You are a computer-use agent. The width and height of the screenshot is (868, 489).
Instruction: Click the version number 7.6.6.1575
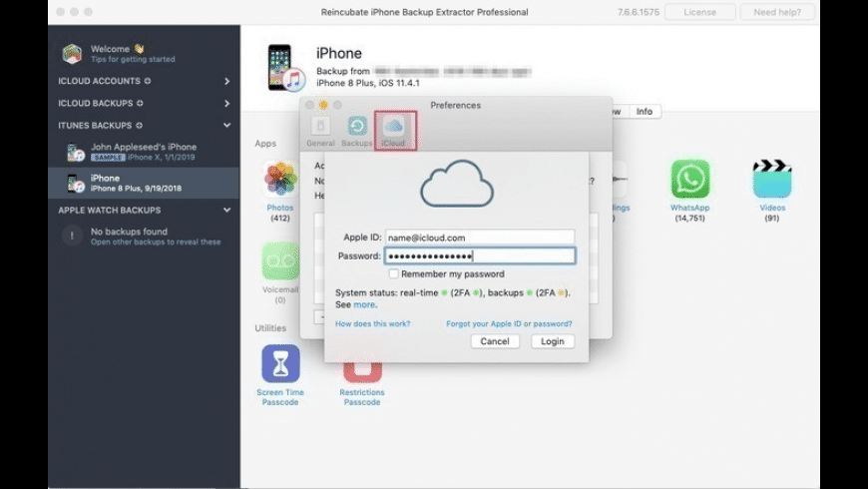[x=639, y=12]
